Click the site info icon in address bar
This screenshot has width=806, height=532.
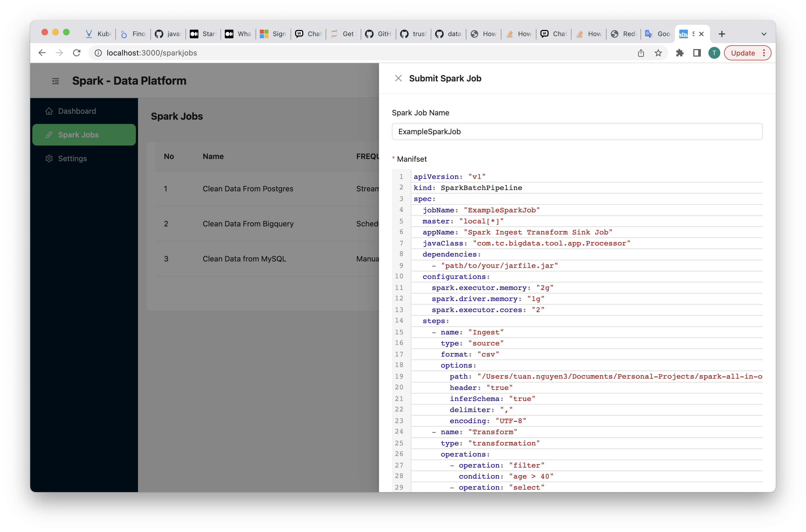click(98, 53)
